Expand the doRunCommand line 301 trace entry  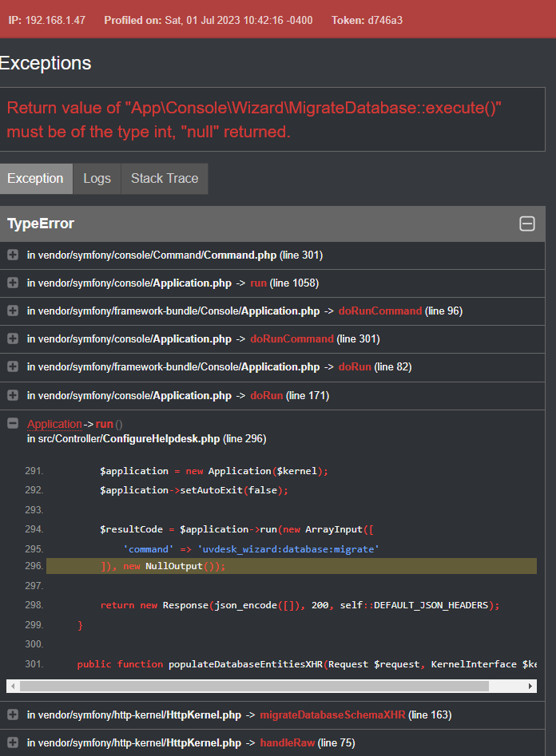[13, 339]
